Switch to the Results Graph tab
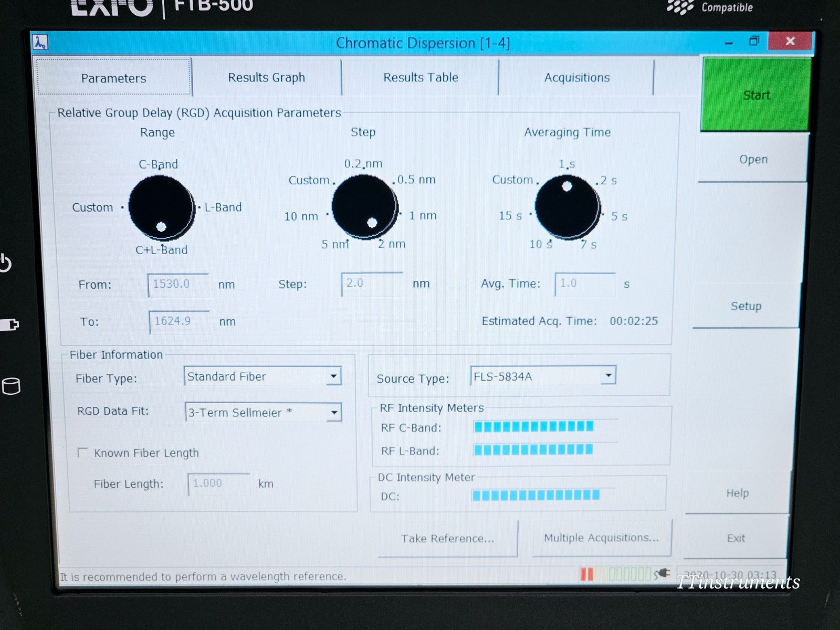Viewport: 840px width, 630px height. pos(267,77)
